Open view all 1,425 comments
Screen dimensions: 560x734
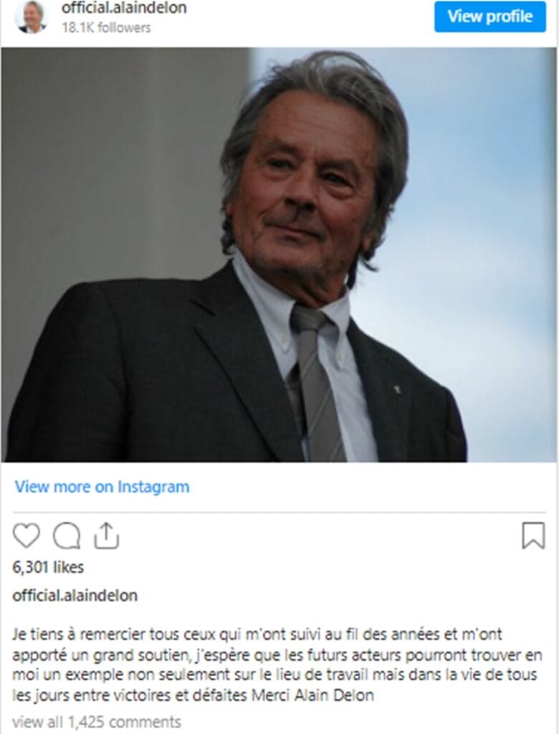pos(97,722)
